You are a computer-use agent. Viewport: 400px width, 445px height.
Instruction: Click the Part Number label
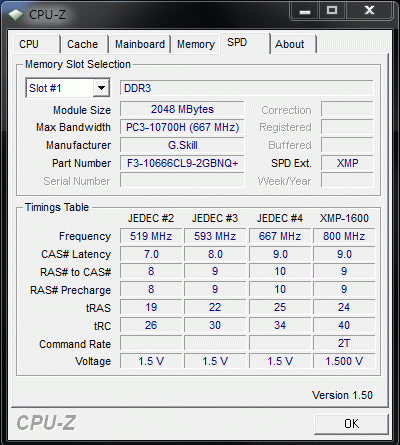pos(81,163)
